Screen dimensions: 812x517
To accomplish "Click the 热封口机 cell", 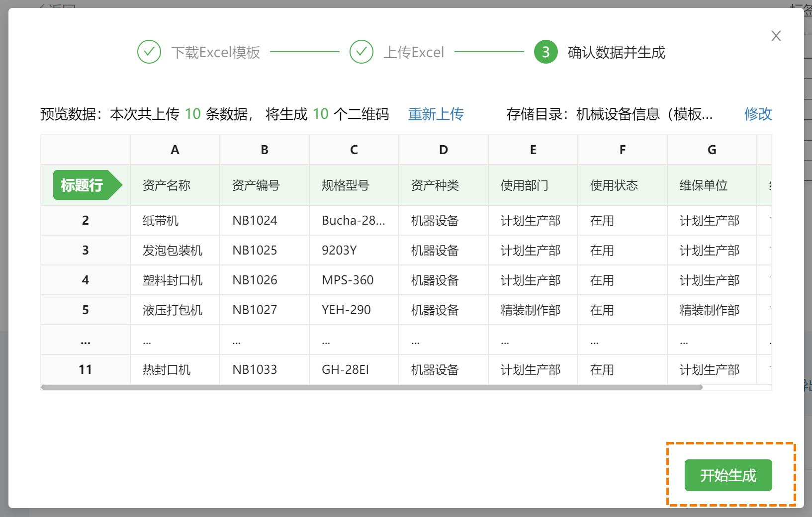I will click(175, 369).
